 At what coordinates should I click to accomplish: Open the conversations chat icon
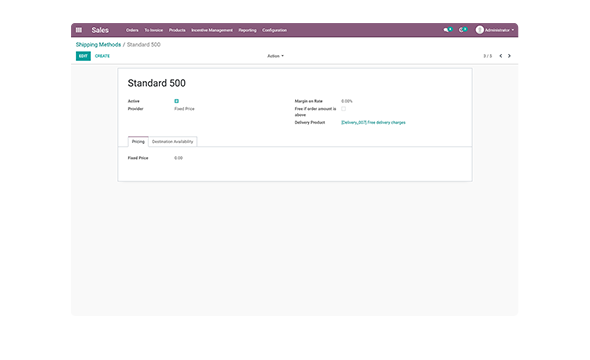[x=447, y=30]
